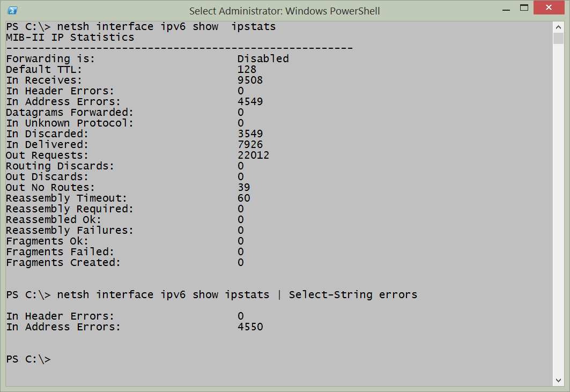Viewport: 570px width, 392px height.
Task: Click the Reassembly Timeout value 60
Action: pyautogui.click(x=243, y=198)
